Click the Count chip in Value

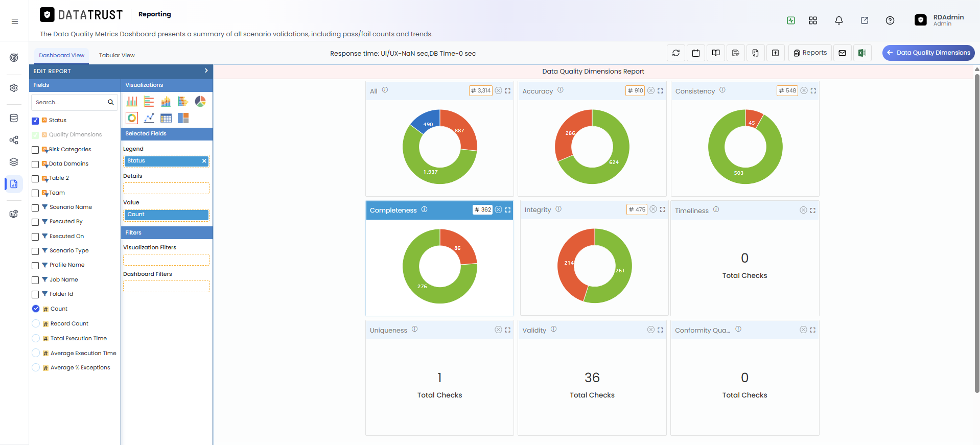tap(166, 215)
